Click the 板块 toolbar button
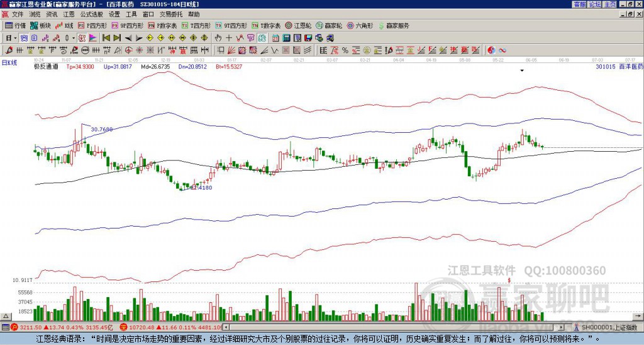 click(41, 25)
